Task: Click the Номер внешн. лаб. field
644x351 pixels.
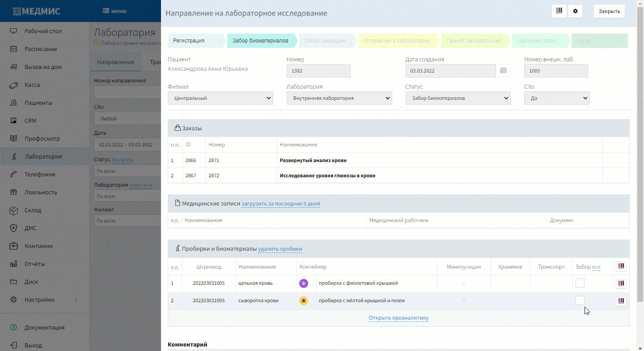Action: pos(556,71)
